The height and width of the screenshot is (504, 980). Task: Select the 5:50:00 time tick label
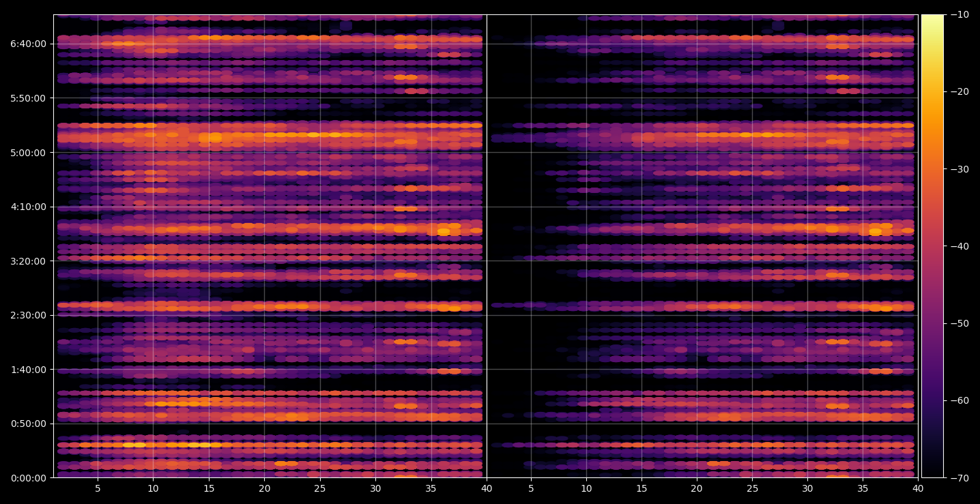28,98
